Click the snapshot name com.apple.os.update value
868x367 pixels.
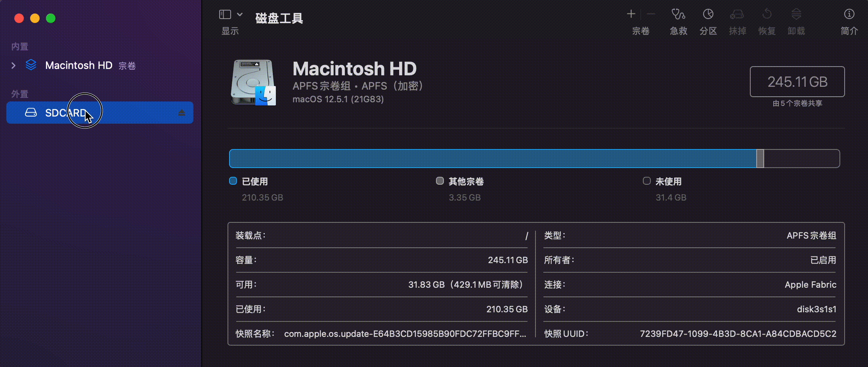coord(405,334)
